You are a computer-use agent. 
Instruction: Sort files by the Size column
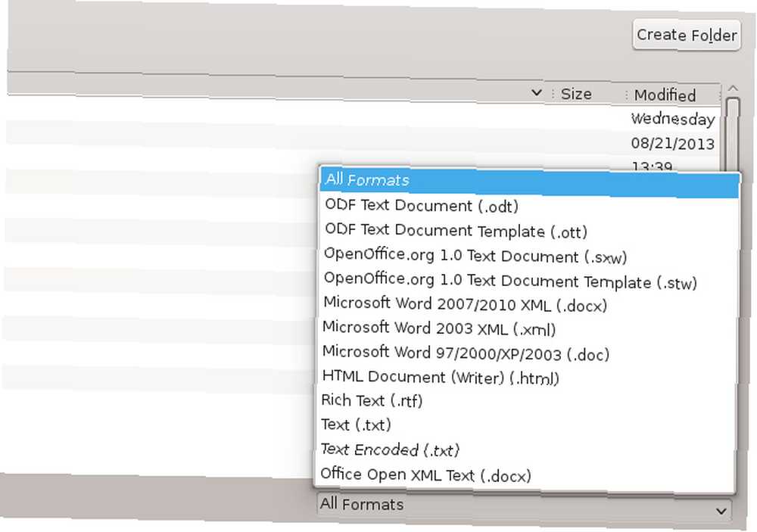(x=588, y=94)
